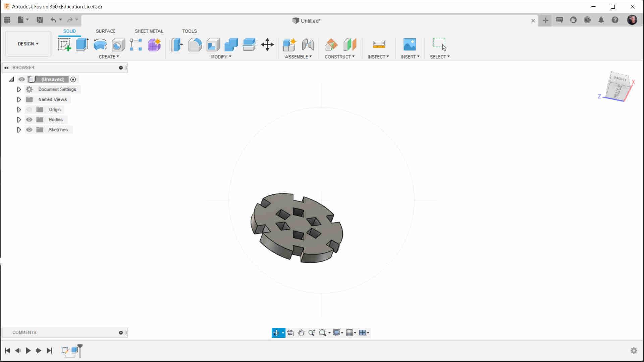Open the DESIGN workspace dropdown
Image resolution: width=644 pixels, height=362 pixels.
(28, 44)
